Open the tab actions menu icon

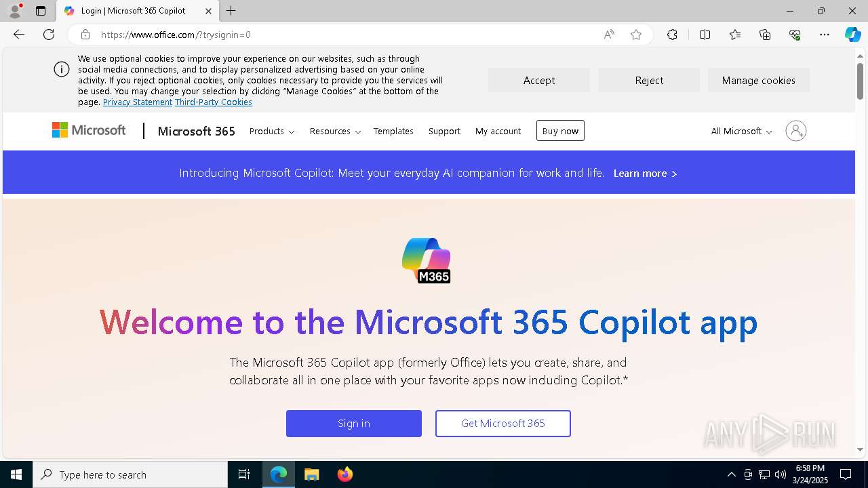point(41,11)
